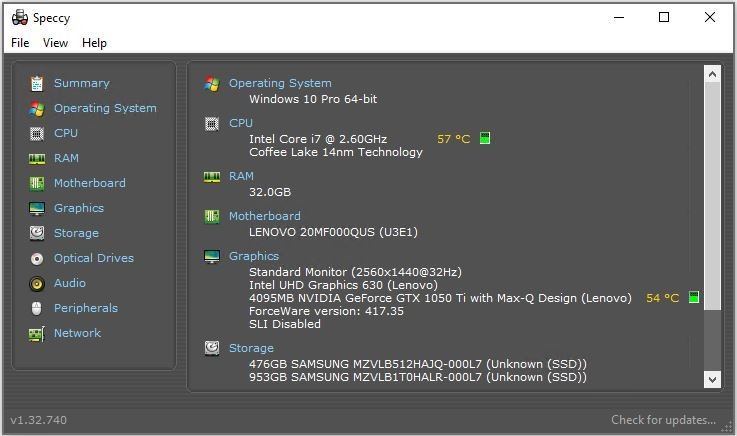Click the RAM stick icon in sidebar
This screenshot has height=436, width=737.
pos(37,159)
